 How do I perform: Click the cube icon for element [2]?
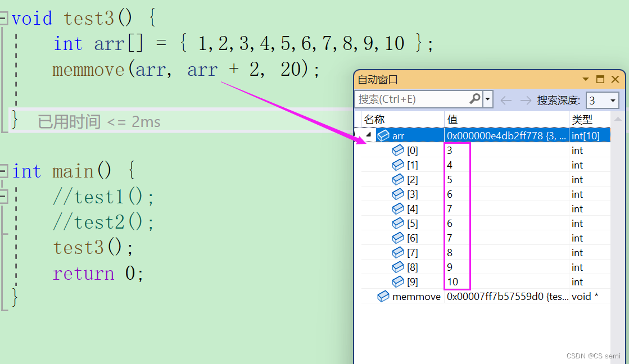click(x=397, y=180)
